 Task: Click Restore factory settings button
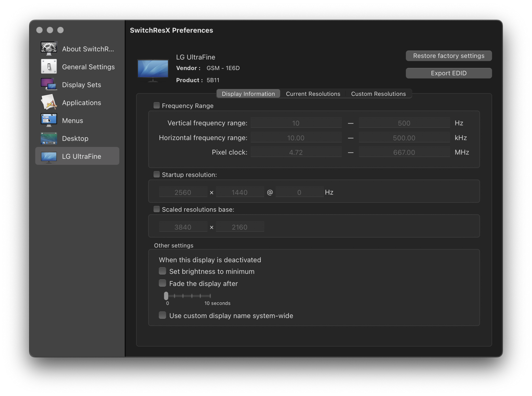pyautogui.click(x=448, y=56)
